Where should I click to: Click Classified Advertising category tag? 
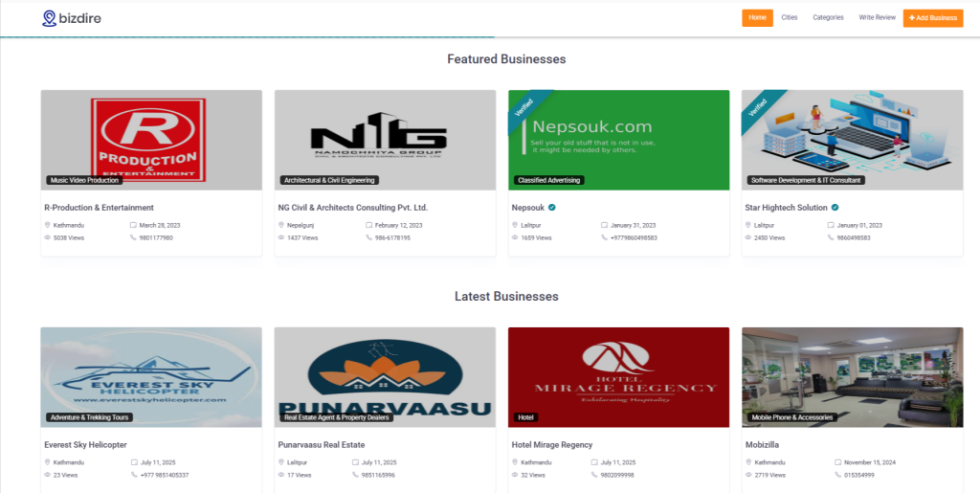click(549, 180)
